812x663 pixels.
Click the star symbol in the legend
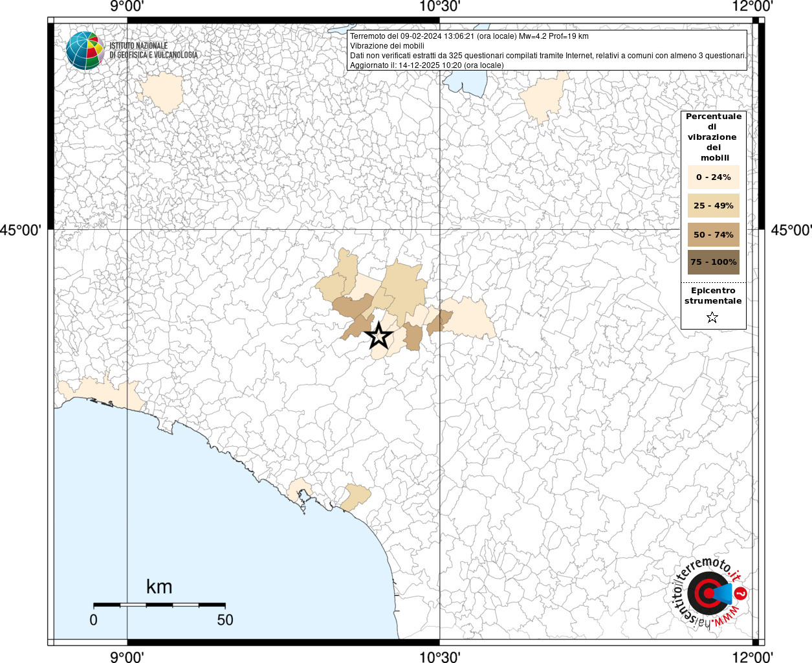click(712, 317)
